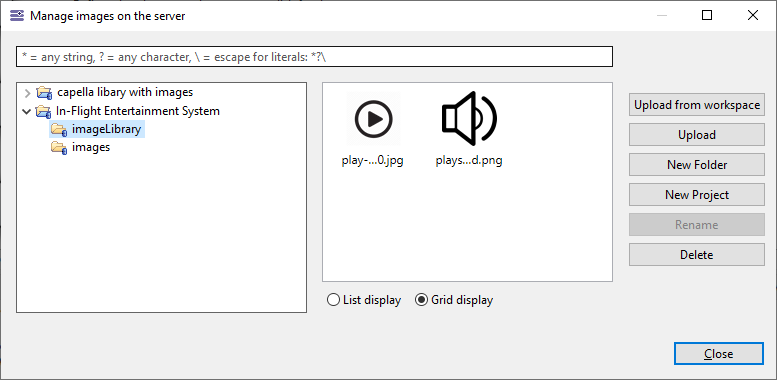Click the dialog title bar app icon

point(17,16)
